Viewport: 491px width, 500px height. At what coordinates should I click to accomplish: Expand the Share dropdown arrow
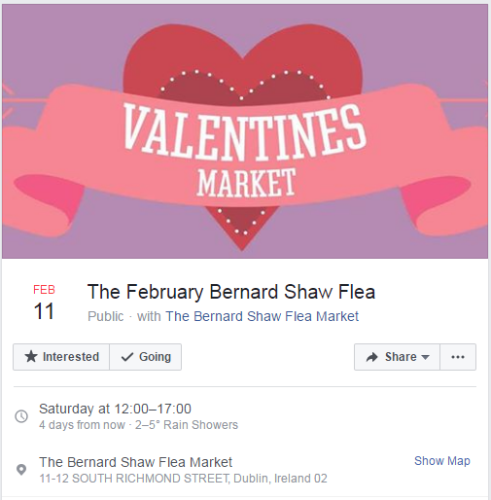pos(425,357)
